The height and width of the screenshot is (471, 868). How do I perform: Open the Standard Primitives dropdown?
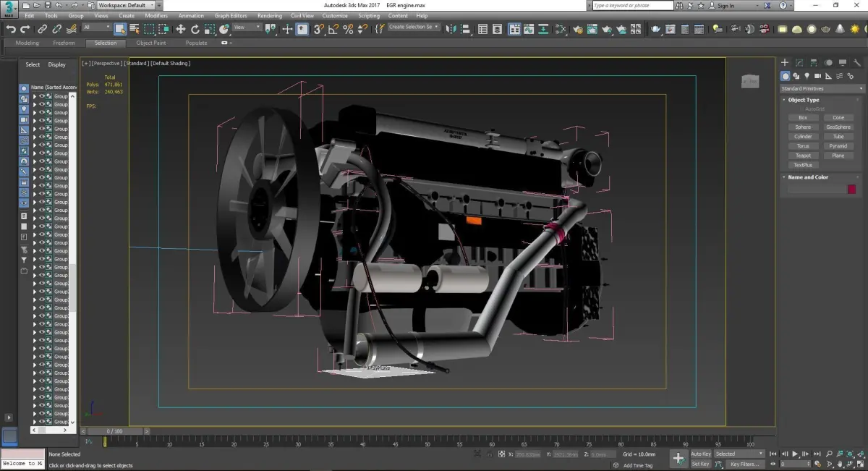pos(820,88)
